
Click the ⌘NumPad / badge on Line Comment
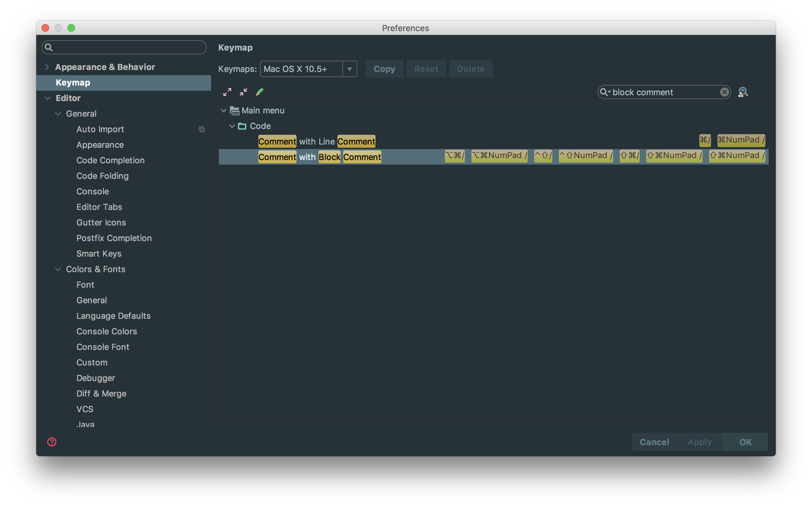click(741, 140)
